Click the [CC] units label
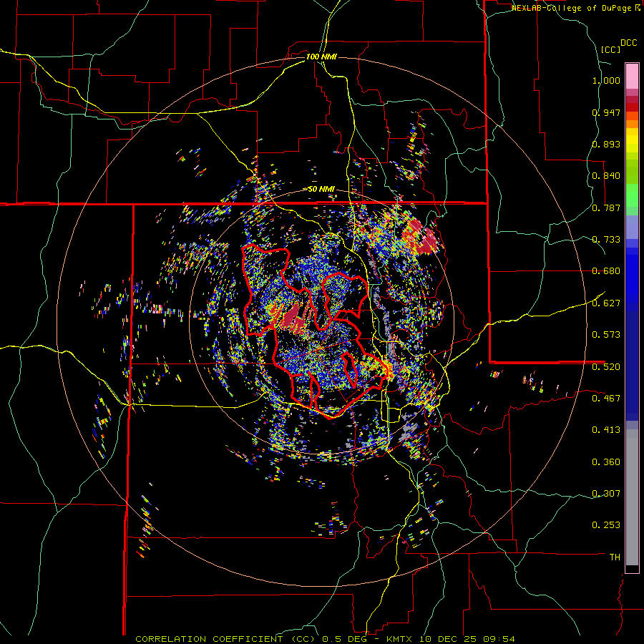This screenshot has width=644, height=644. click(611, 49)
